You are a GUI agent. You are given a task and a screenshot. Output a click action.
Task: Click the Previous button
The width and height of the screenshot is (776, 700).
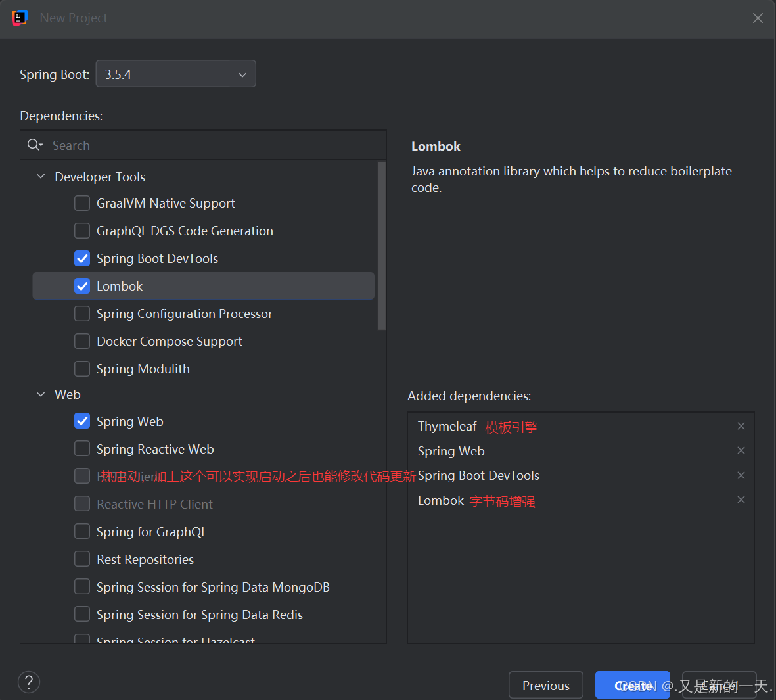(546, 685)
